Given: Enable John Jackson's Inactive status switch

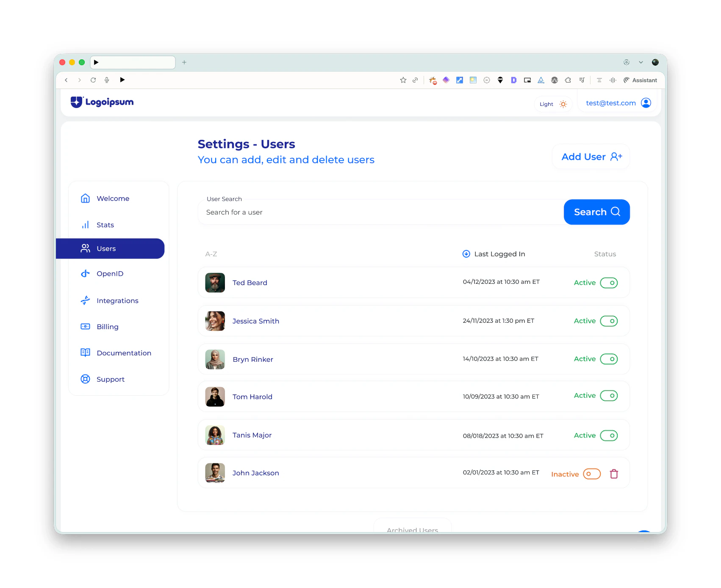Looking at the screenshot, I should coord(592,474).
